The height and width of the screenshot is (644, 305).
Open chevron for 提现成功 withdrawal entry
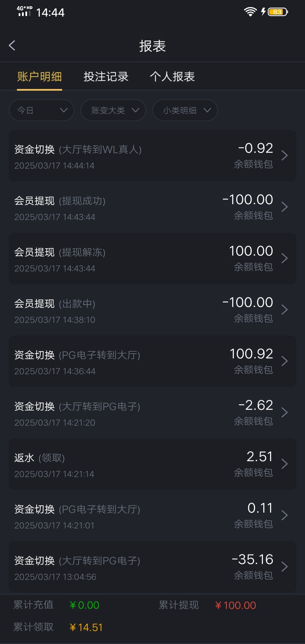pos(285,207)
